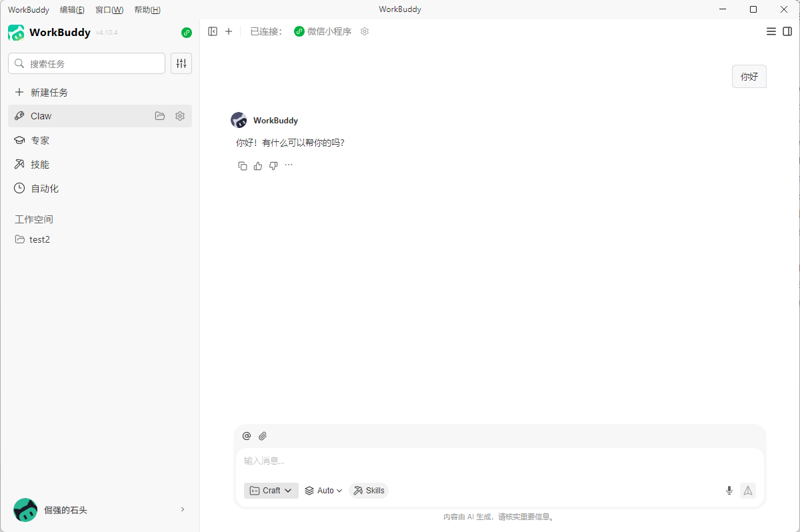Viewport: 800px width, 532px height.
Task: Click the v4.10.4 version label
Action: (x=107, y=33)
